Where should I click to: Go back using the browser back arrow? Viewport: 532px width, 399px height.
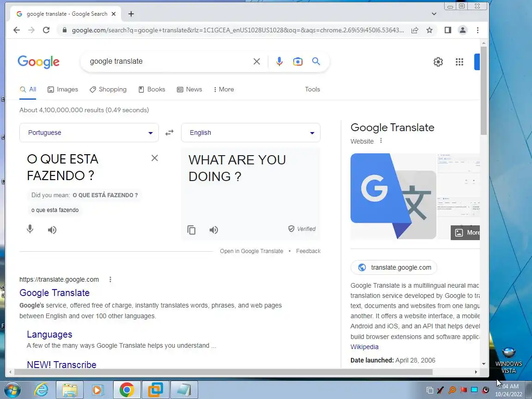click(x=16, y=30)
